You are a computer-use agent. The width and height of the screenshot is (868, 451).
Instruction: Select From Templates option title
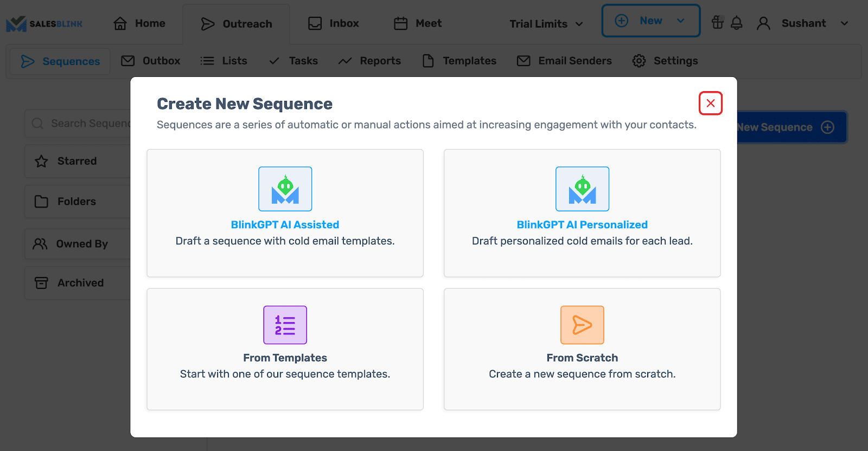click(x=285, y=358)
